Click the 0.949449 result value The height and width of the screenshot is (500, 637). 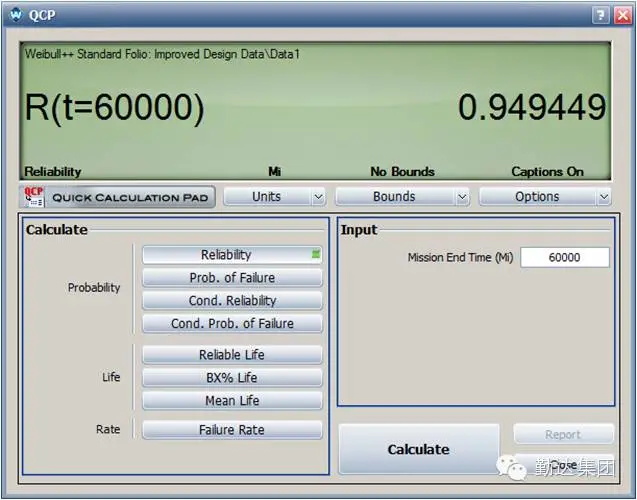[x=532, y=107]
